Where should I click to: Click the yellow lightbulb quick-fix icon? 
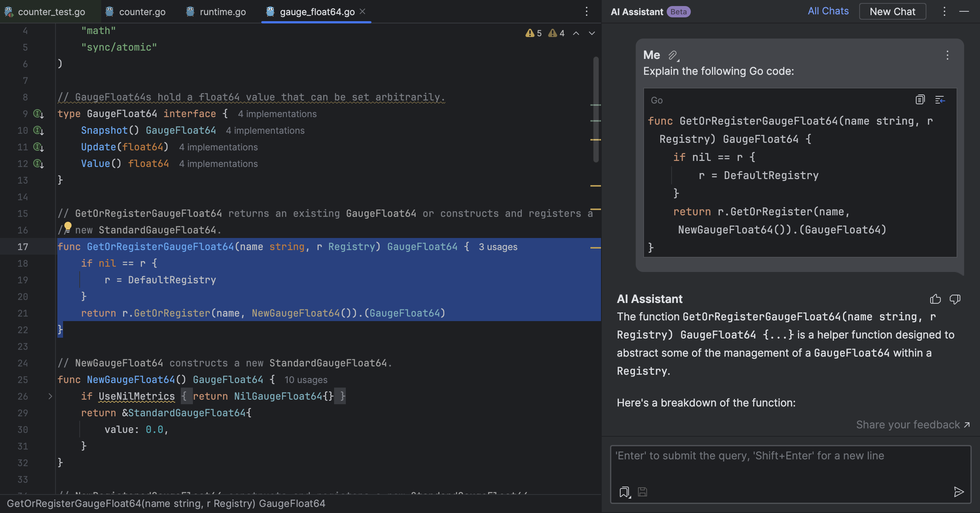[x=68, y=227]
